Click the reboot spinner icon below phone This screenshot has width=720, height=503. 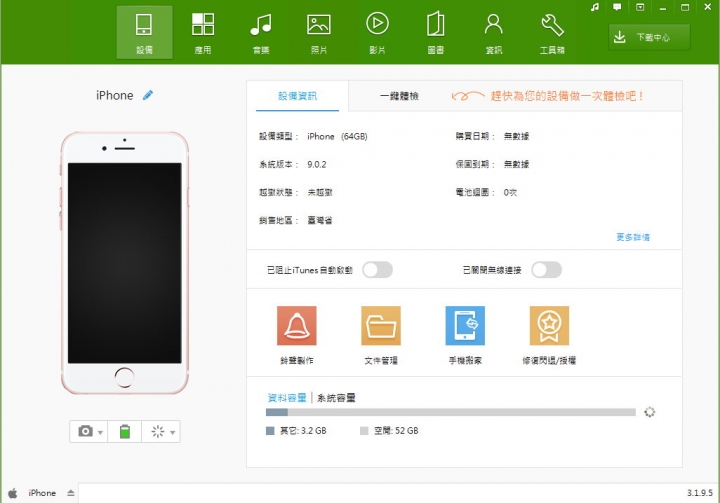pyautogui.click(x=158, y=431)
